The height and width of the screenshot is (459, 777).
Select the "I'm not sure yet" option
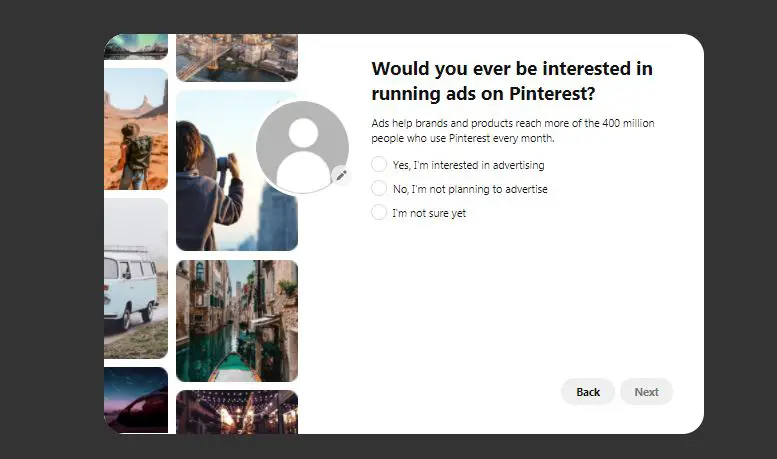point(379,212)
